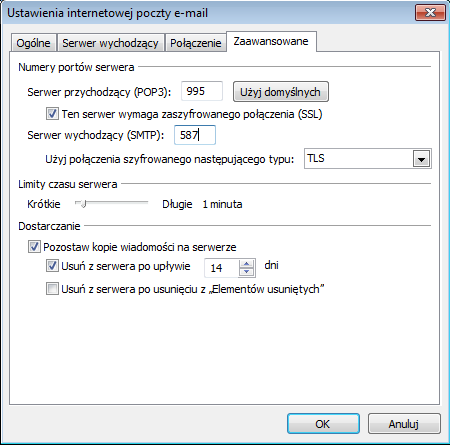The width and height of the screenshot is (450, 445).
Task: Click the SMTP port input field
Action: [195, 135]
